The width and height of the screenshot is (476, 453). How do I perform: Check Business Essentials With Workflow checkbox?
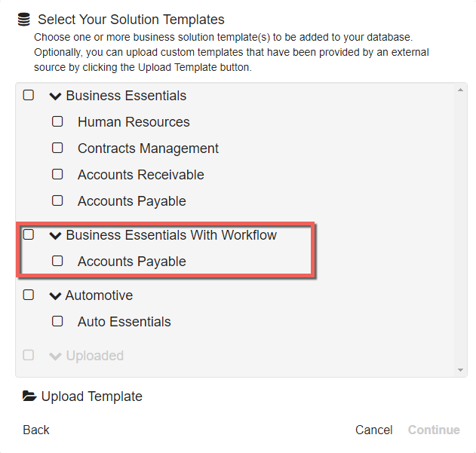(29, 235)
